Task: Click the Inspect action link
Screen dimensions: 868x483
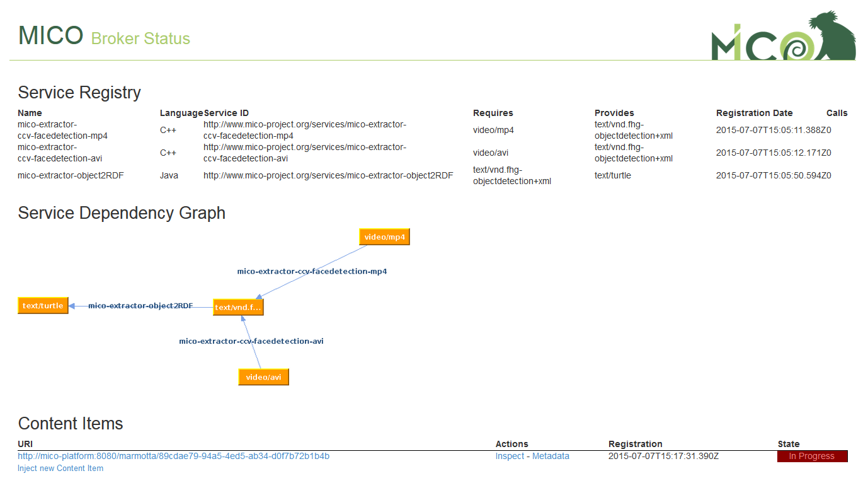Action: click(510, 456)
